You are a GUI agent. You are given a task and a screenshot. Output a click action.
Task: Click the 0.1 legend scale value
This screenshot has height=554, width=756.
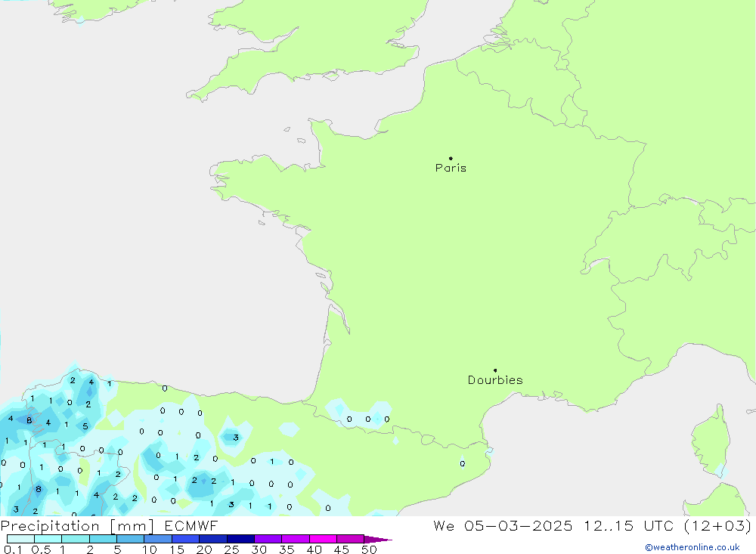[x=13, y=549]
